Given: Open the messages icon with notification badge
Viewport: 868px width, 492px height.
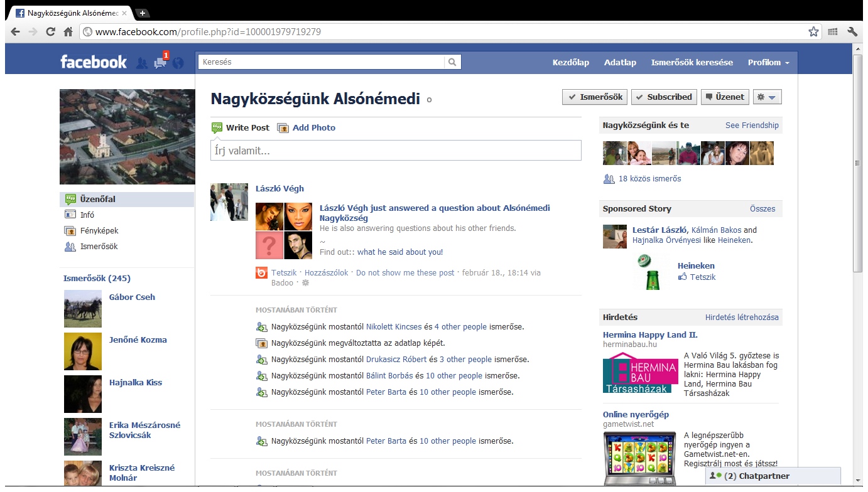Looking at the screenshot, I should [x=161, y=63].
